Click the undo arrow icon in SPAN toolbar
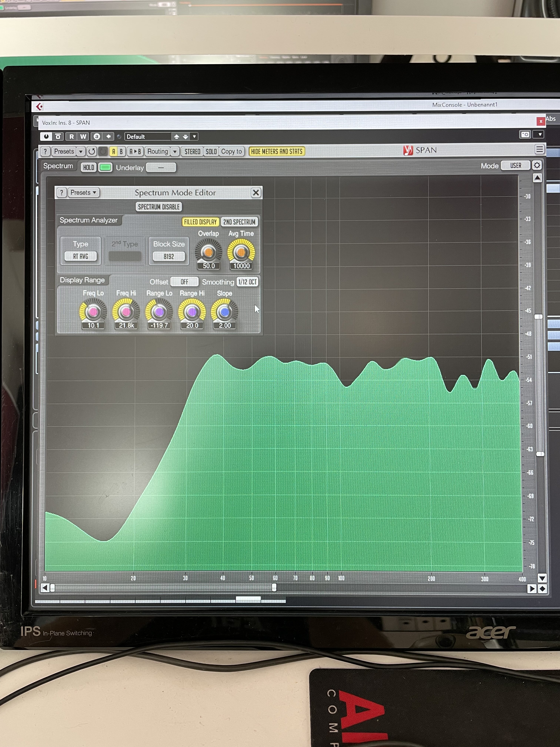The image size is (560, 747). pos(92,151)
